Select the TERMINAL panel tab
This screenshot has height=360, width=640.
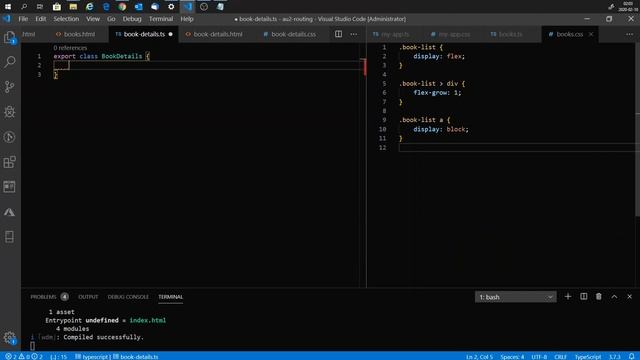pos(171,297)
